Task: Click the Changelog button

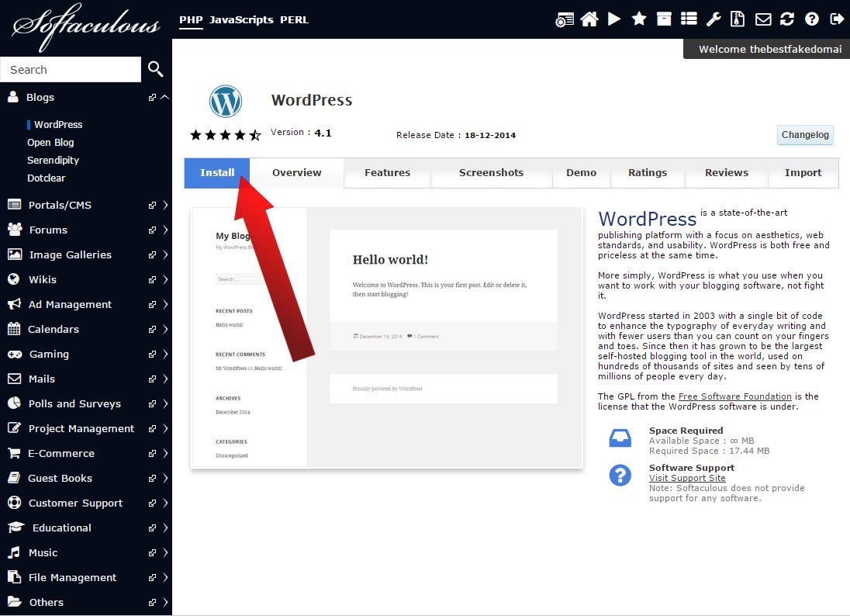Action: [x=805, y=135]
